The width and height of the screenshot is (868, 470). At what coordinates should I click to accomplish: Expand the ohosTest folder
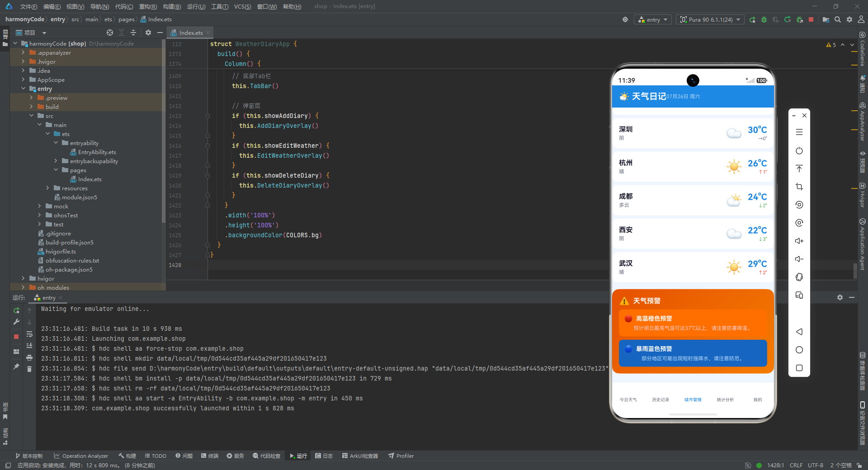(x=39, y=215)
